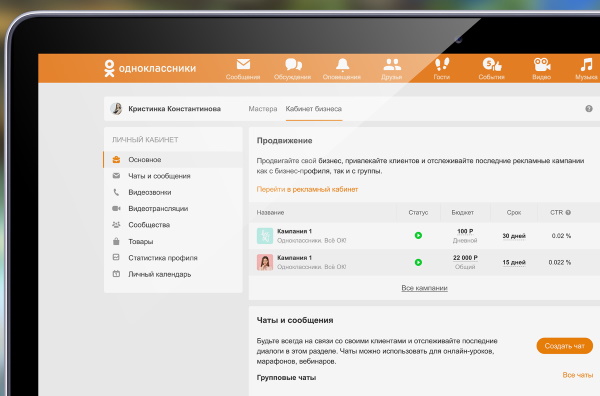
Task: Open Видеозвонки in sidebar
Action: (150, 192)
